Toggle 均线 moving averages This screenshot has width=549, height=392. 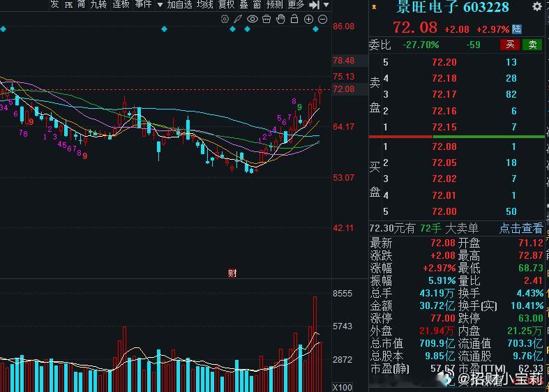point(205,5)
